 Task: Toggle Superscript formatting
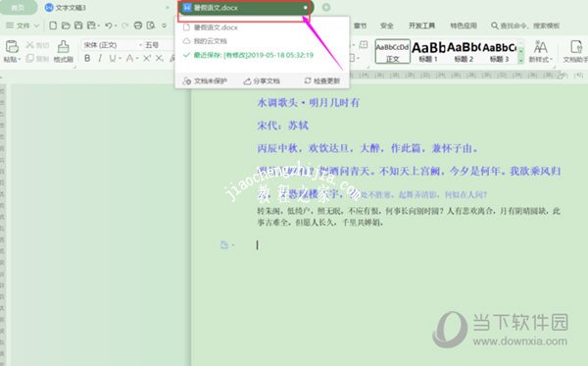[x=147, y=58]
